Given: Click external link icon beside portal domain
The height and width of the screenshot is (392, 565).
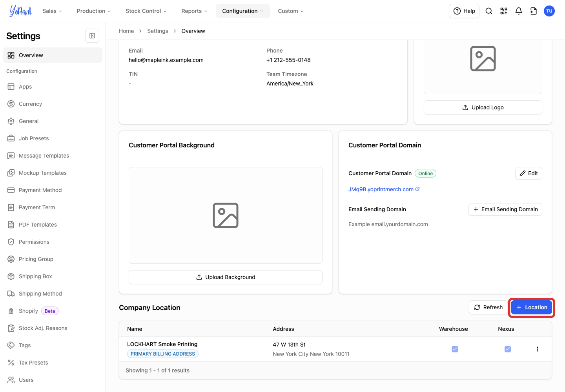Looking at the screenshot, I should [x=417, y=189].
